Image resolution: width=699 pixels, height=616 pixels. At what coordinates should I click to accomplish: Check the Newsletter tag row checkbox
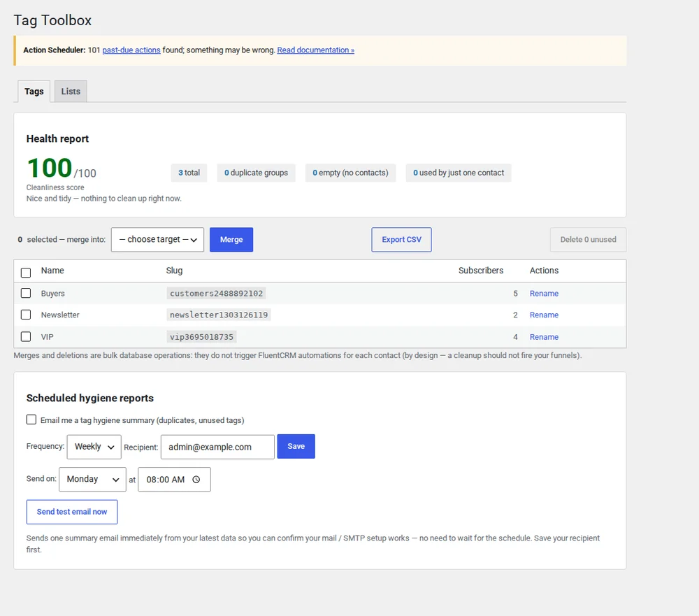tap(26, 315)
